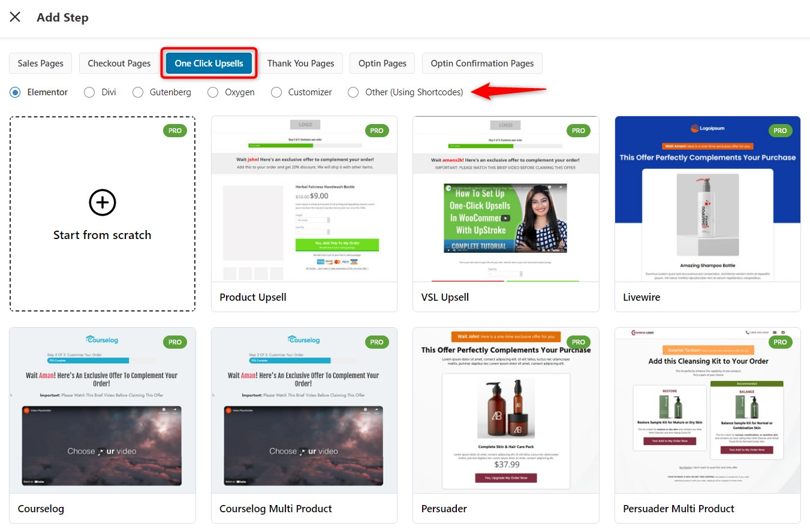Viewport: 810px width, 532px height.
Task: Switch to the Optin Confirmation Pages tab
Action: tap(481, 63)
